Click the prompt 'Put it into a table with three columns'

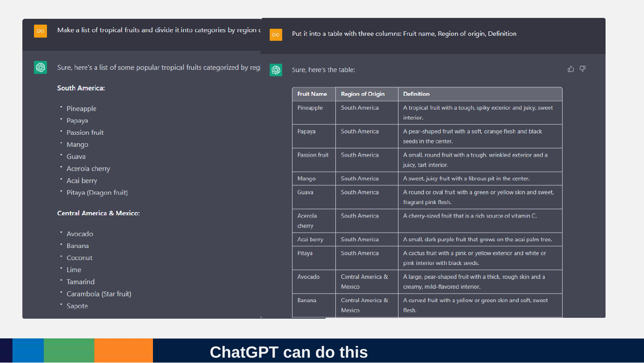[404, 34]
